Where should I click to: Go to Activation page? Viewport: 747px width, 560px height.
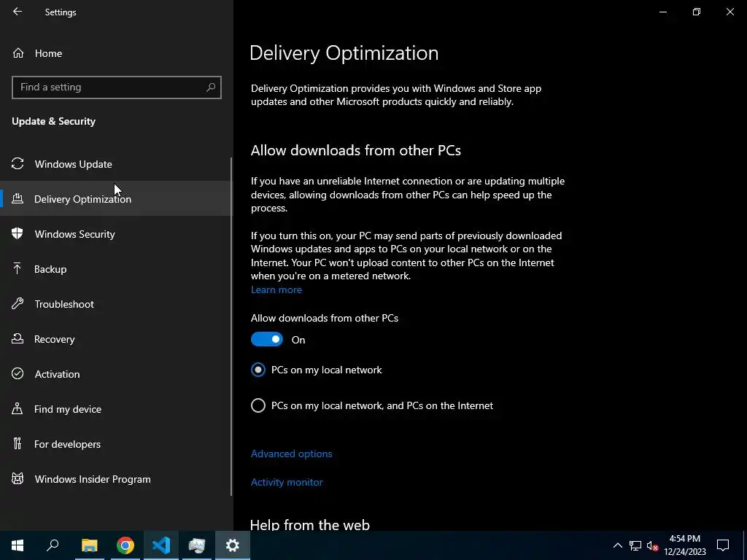pyautogui.click(x=115, y=374)
